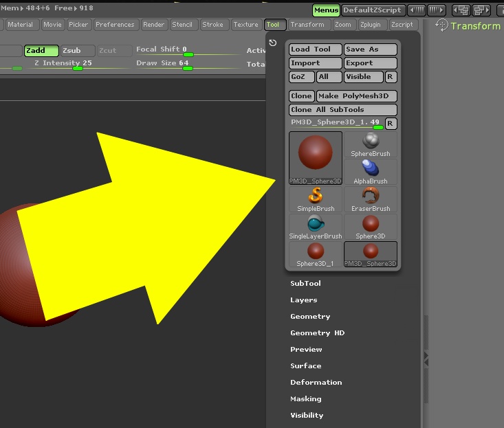Click the left-arrow shelf layout icon
This screenshot has height=428, width=504.
tap(417, 10)
